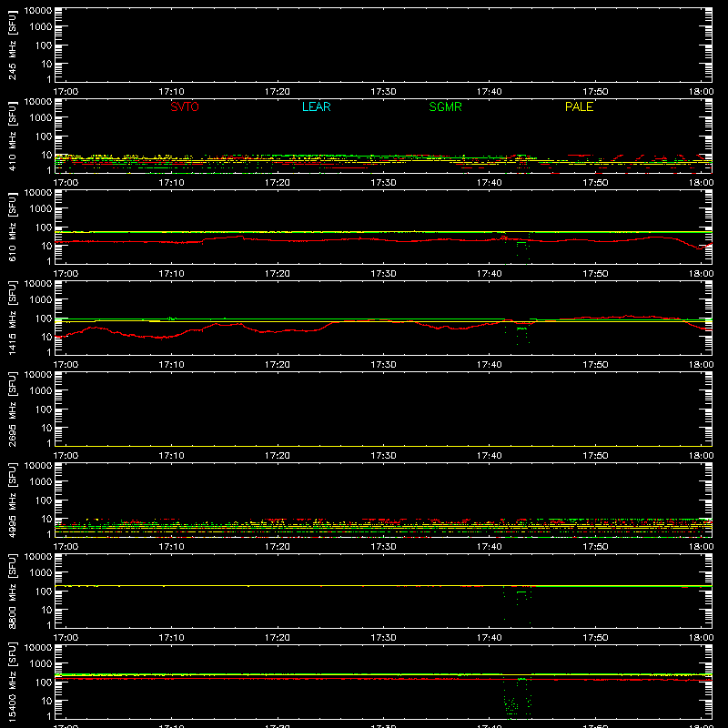Screen dimensions: 728x728
Task: Click the 18:00 time tick below the 1415 MHz plot
Action: pos(701,365)
